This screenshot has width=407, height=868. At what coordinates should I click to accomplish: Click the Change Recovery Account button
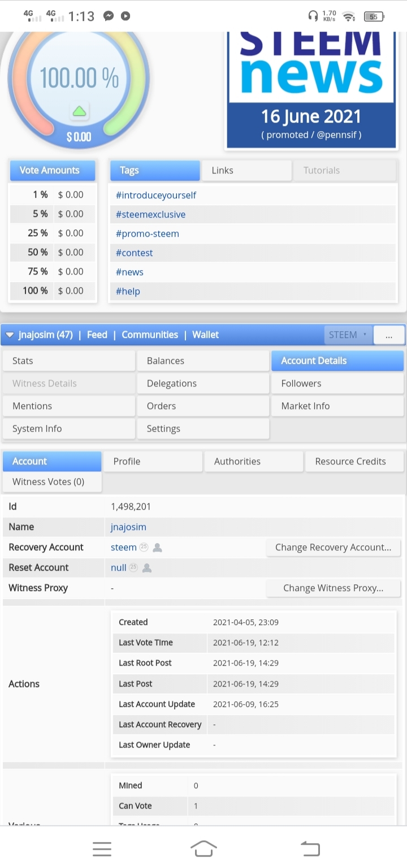[334, 547]
